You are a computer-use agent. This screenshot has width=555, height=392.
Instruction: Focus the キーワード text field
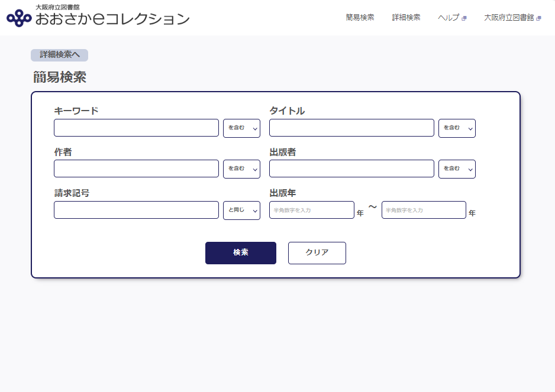point(136,128)
